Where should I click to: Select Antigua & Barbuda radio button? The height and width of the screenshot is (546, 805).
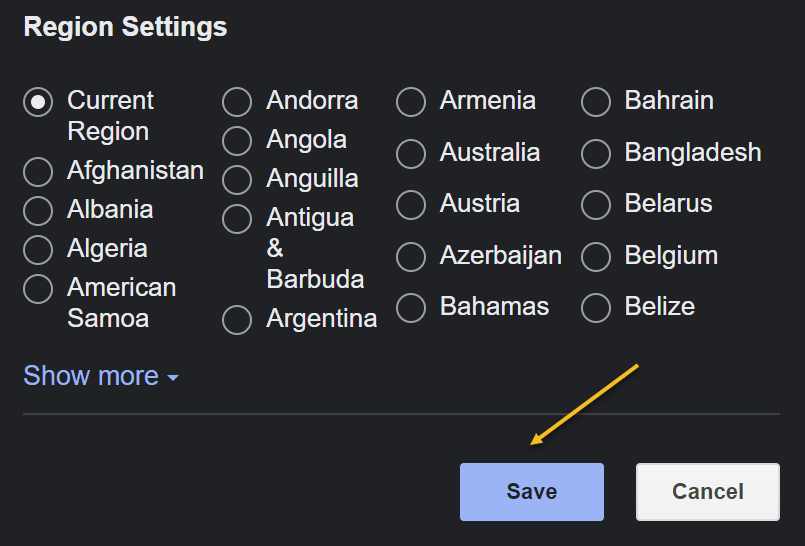(x=237, y=219)
